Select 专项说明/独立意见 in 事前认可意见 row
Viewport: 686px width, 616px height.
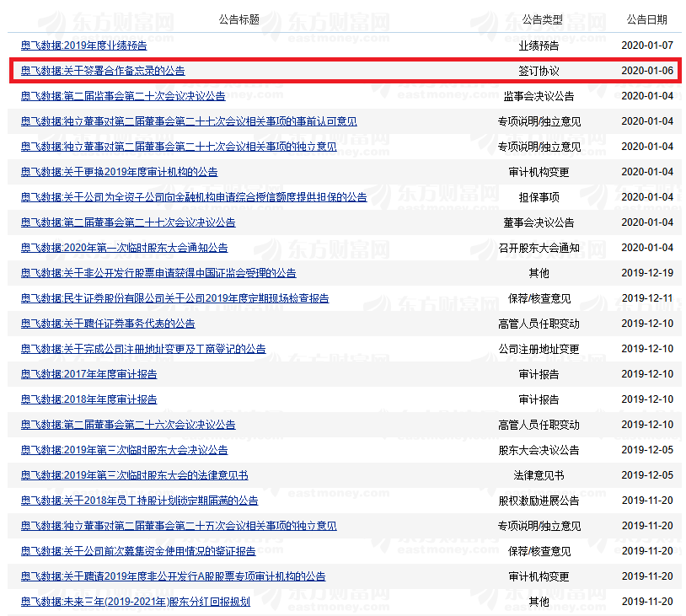pos(539,121)
